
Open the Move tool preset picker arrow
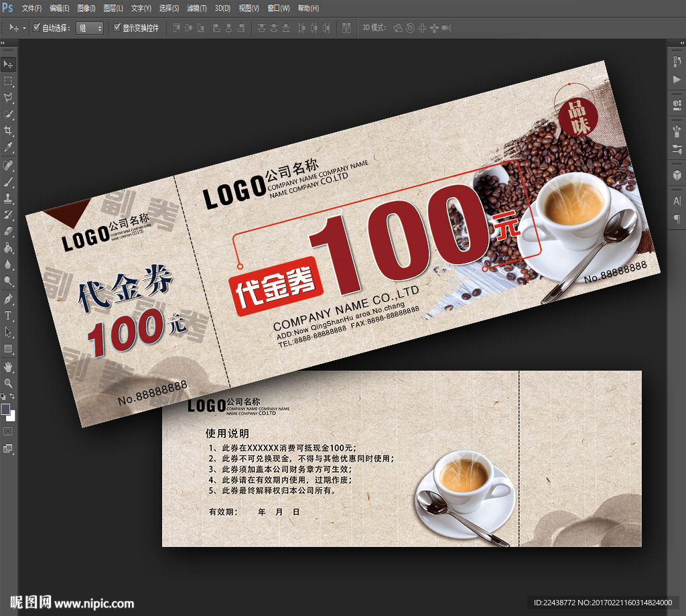coord(25,28)
